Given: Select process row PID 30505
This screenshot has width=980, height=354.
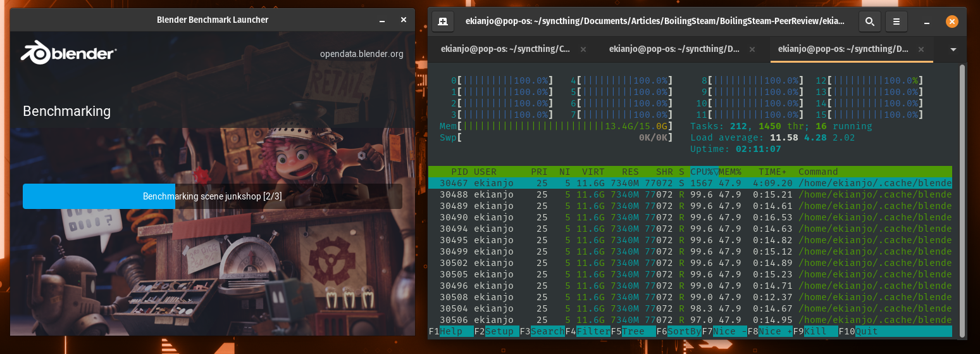Looking at the screenshot, I should pyautogui.click(x=690, y=274).
